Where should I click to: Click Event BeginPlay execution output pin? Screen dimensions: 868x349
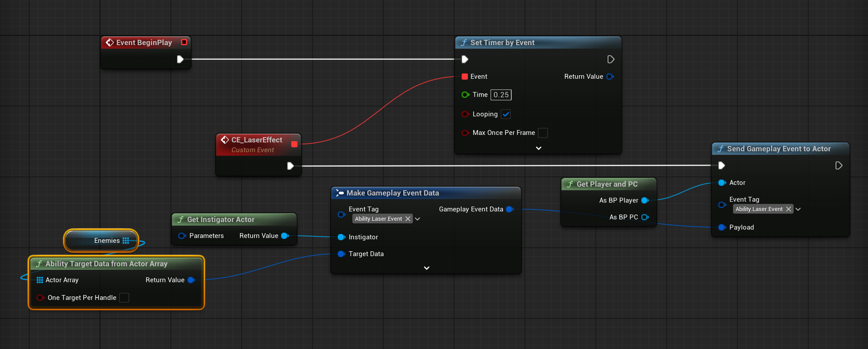point(180,59)
